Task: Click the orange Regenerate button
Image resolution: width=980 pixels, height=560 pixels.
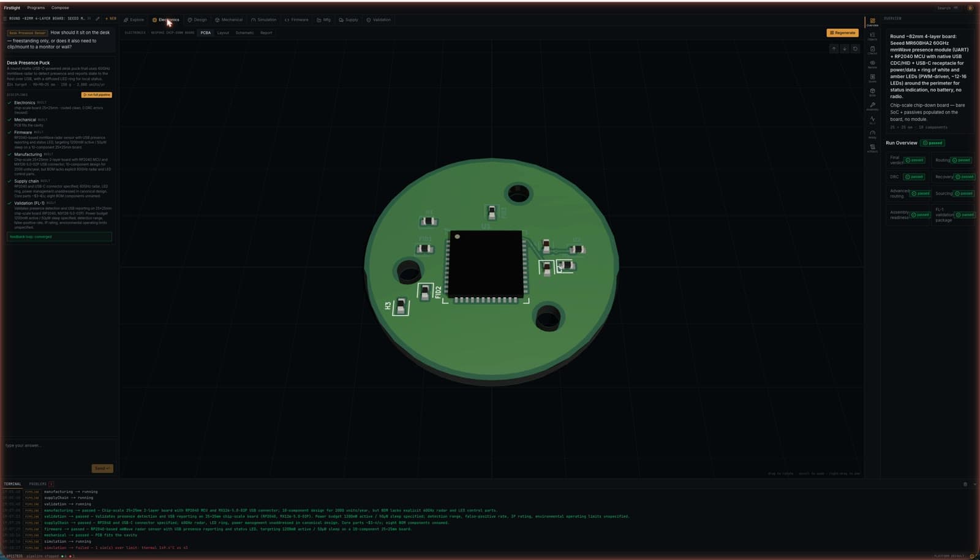Action: click(x=842, y=32)
